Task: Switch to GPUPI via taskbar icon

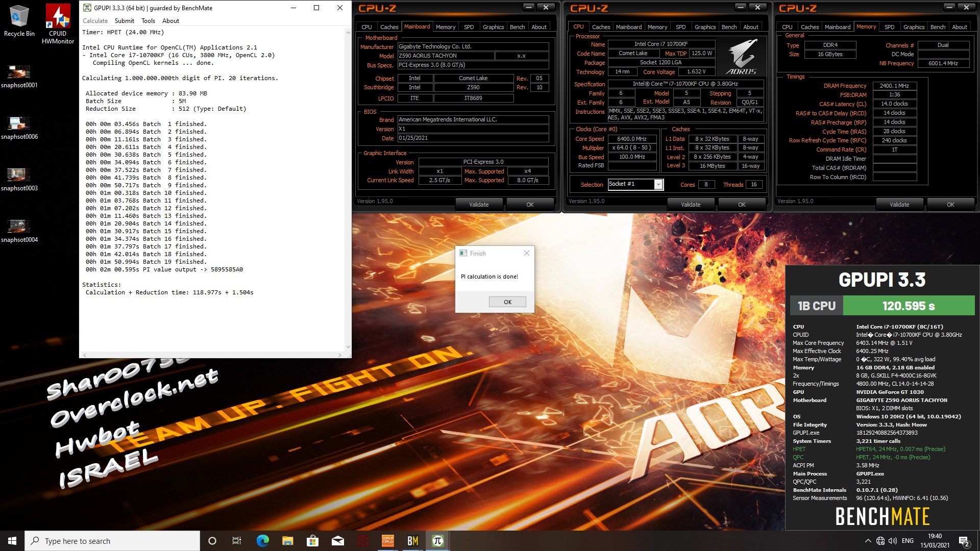Action: click(x=437, y=541)
